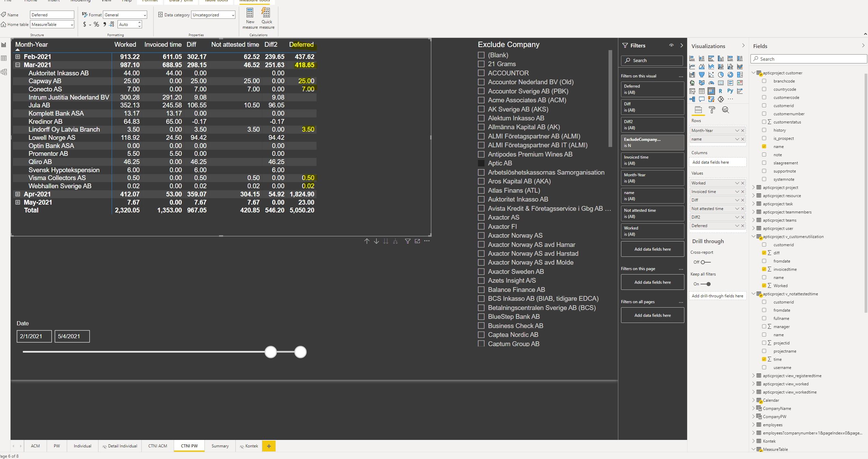Open the Home table MeasureTable dropdown
The width and height of the screenshot is (868, 459).
(x=52, y=25)
